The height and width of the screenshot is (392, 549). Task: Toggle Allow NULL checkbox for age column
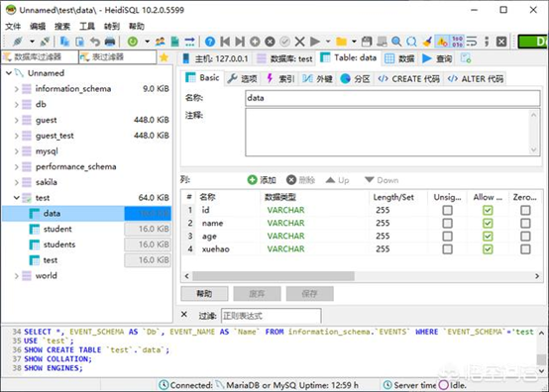pos(488,236)
